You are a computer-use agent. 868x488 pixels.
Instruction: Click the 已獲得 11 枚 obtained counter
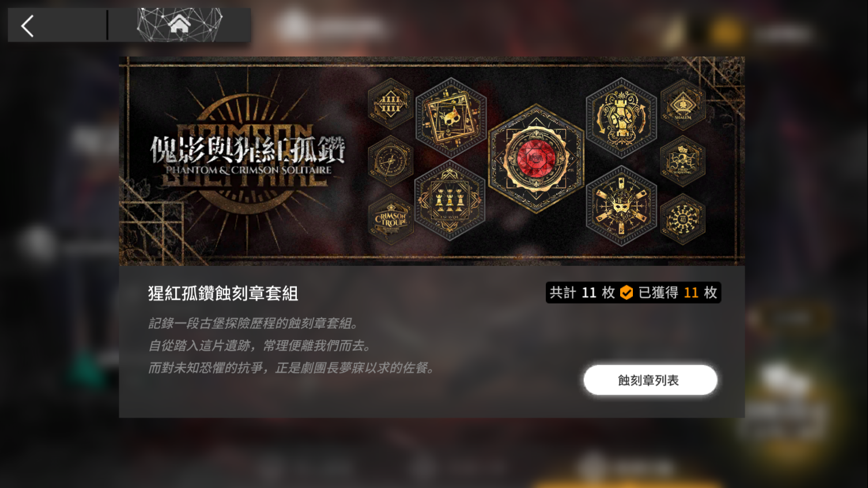678,292
